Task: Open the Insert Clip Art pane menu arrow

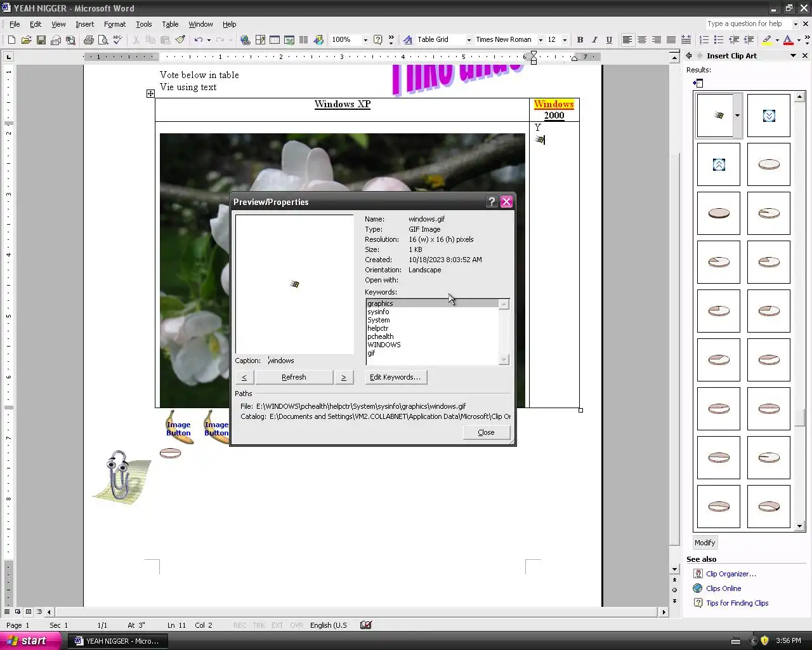Action: click(x=793, y=56)
